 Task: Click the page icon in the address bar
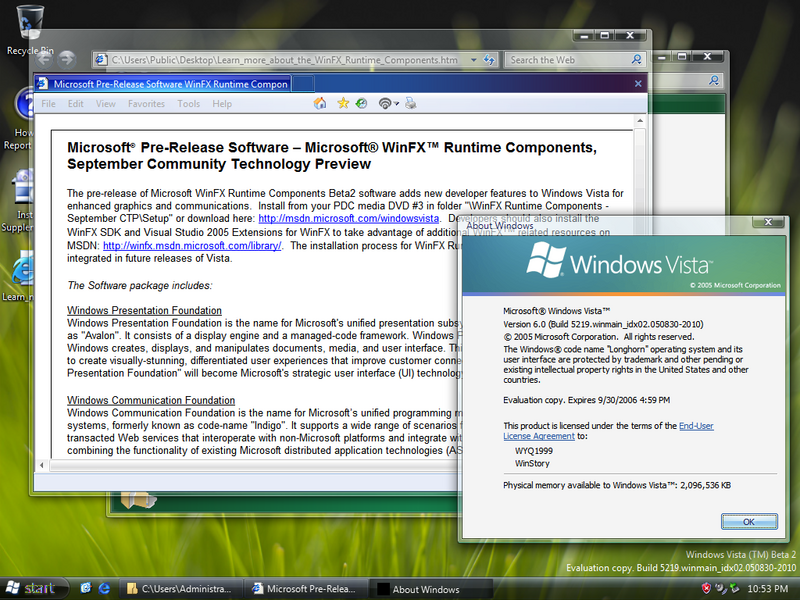coord(101,60)
